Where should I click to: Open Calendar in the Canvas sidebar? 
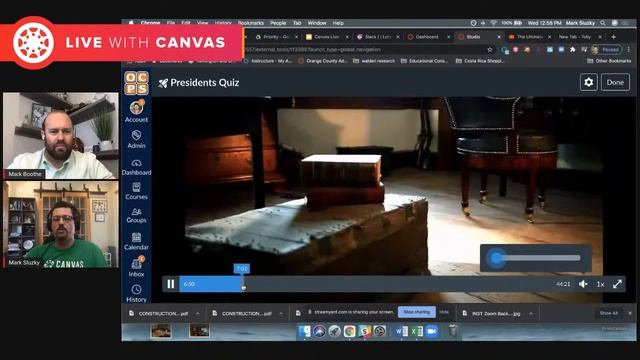click(136, 241)
